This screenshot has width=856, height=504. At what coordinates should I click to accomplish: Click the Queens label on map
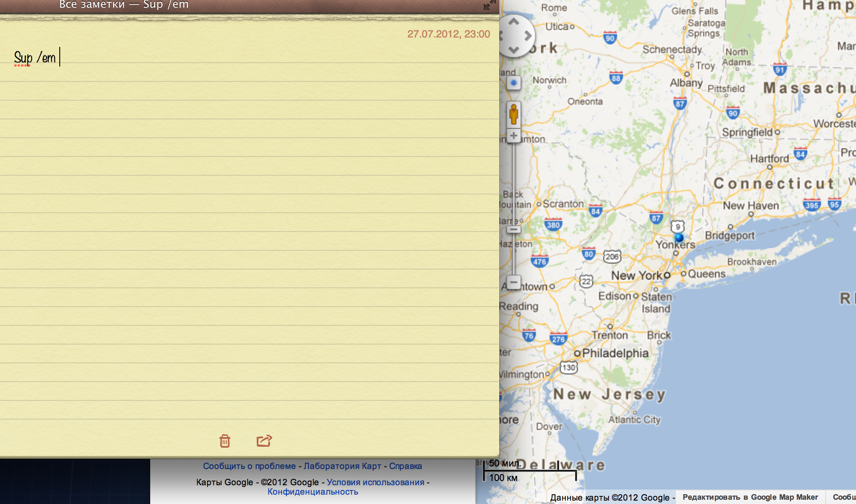click(x=707, y=274)
